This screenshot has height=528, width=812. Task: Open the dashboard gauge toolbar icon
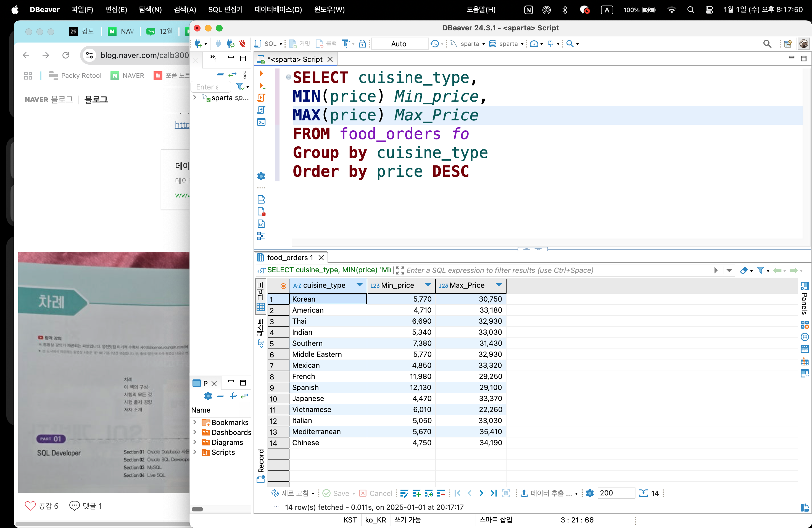tap(534, 44)
